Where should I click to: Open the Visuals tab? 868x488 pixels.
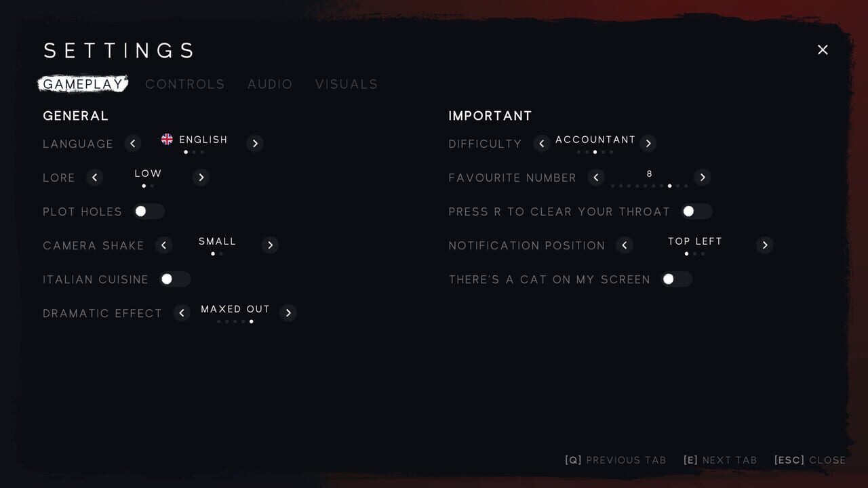point(347,84)
